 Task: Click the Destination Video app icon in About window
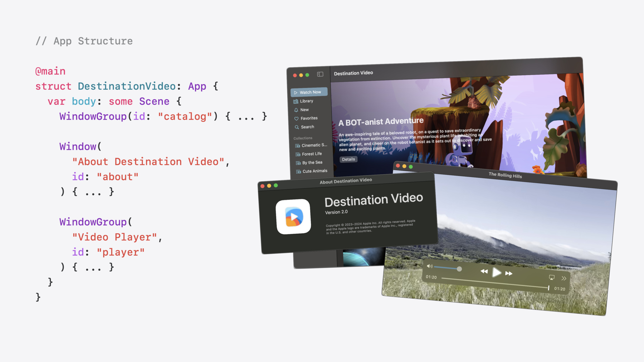[x=293, y=217]
